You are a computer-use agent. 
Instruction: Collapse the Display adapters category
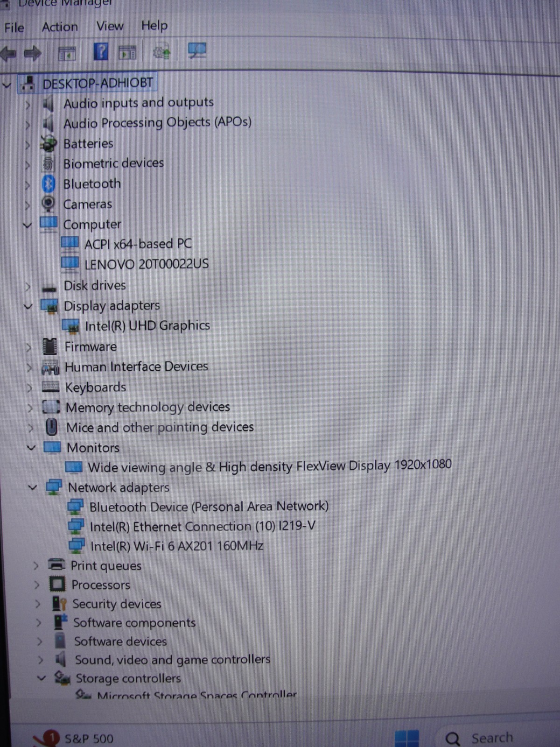pyautogui.click(x=28, y=307)
